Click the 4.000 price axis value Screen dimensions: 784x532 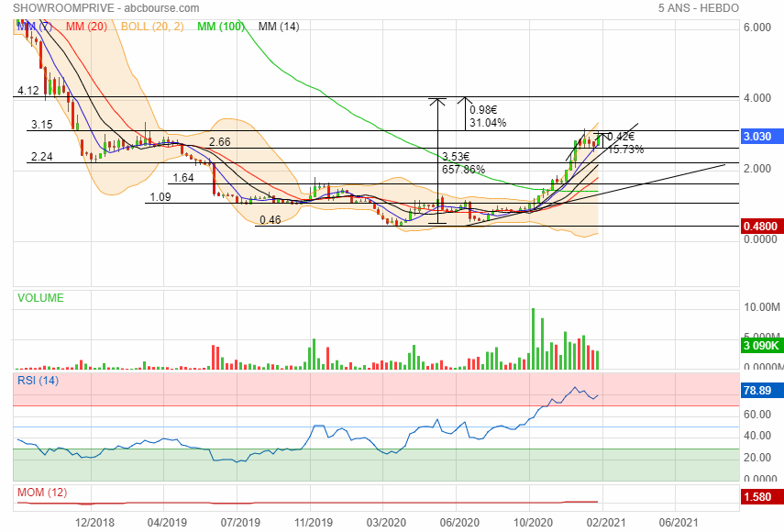pyautogui.click(x=757, y=98)
